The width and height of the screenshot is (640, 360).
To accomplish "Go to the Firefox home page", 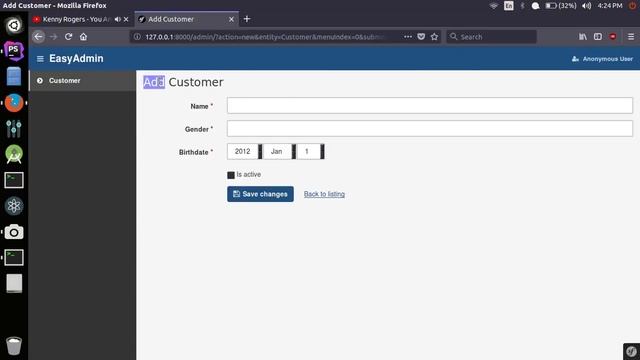I will (83, 37).
